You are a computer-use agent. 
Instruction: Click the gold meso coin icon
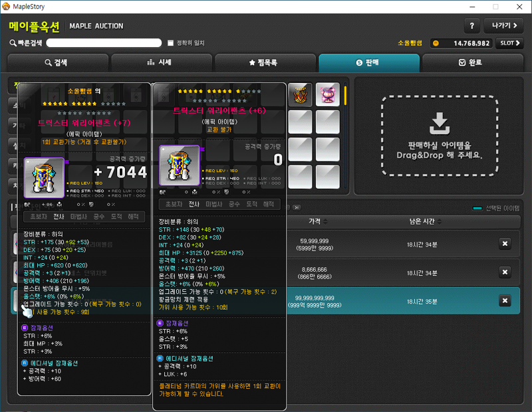[436, 43]
